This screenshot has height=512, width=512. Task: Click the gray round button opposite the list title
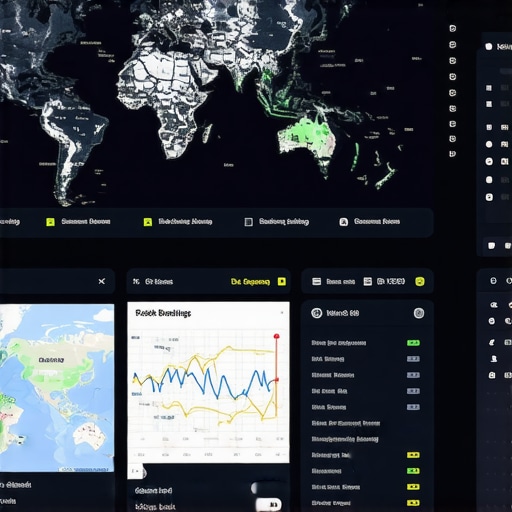pos(419,313)
